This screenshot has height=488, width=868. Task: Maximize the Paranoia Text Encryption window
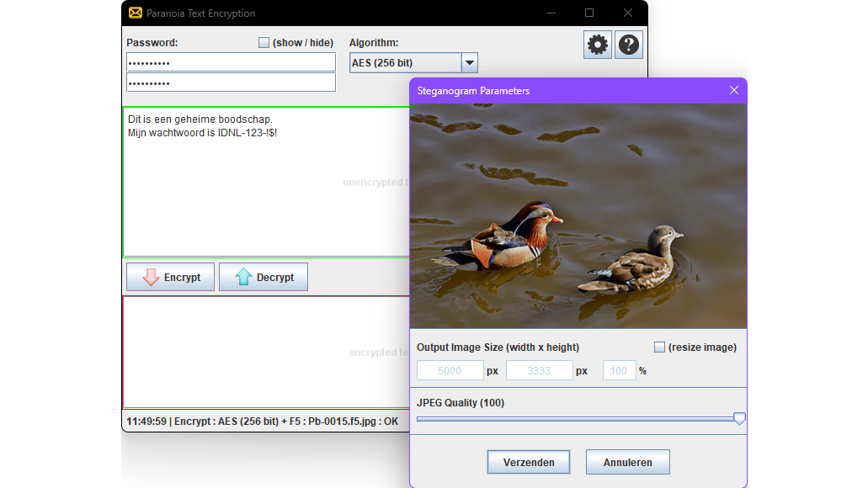(589, 13)
